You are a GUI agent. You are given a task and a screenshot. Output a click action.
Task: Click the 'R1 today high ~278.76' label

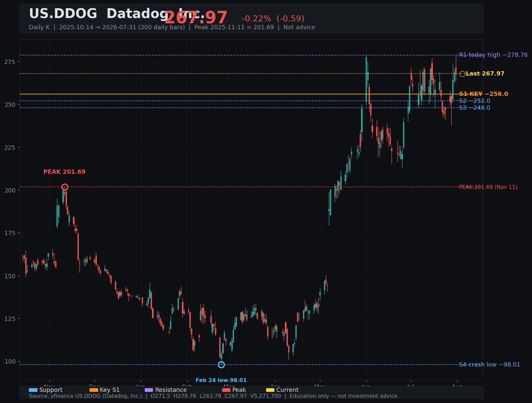(x=493, y=55)
